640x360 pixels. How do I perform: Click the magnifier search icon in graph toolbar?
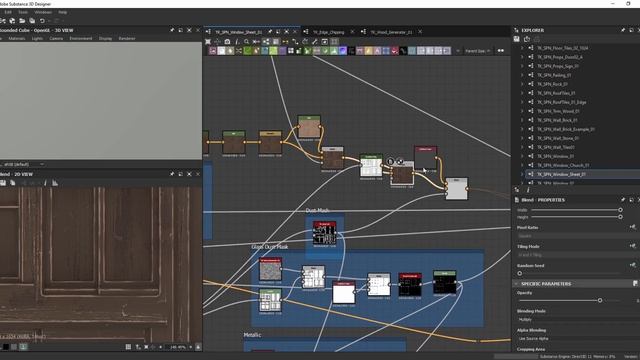(247, 42)
